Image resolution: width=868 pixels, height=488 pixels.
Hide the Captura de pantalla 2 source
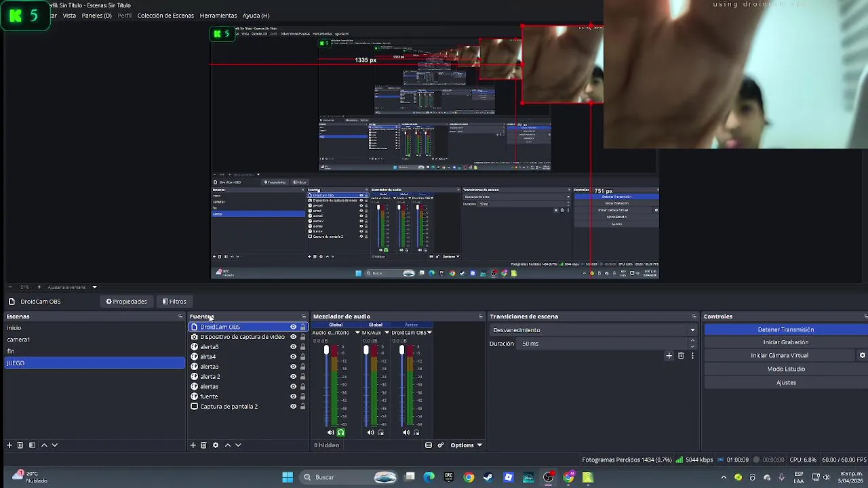tap(293, 407)
